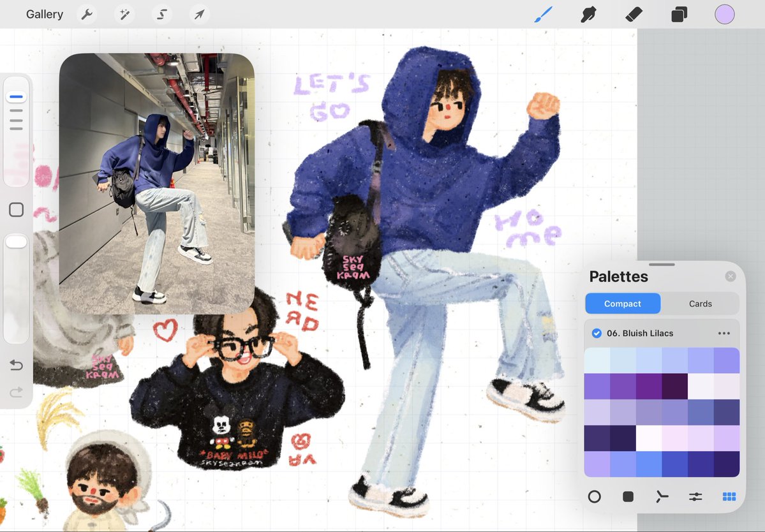
Task: Click the "06. Bluish Lilacs" palette name
Action: pos(640,333)
